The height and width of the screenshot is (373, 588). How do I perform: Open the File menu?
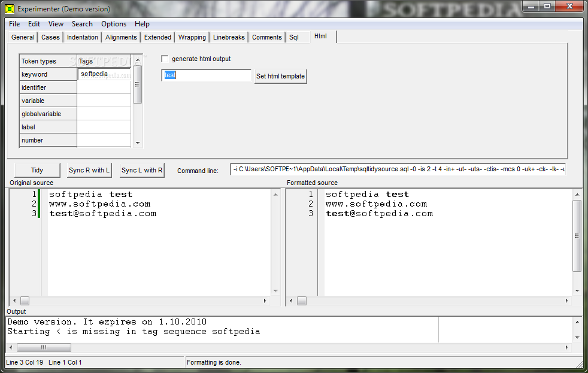pos(14,23)
